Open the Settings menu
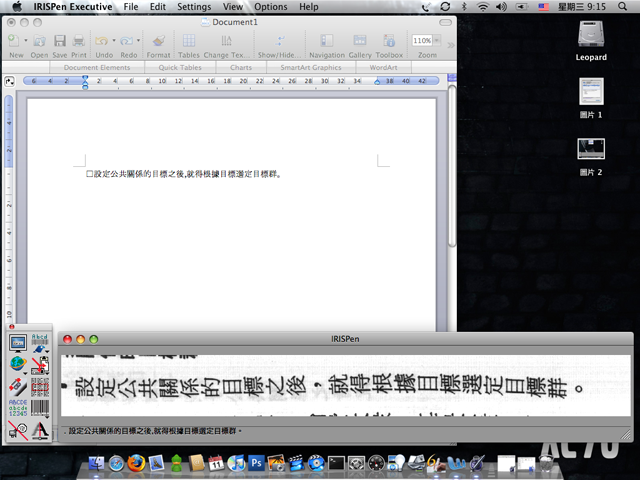The height and width of the screenshot is (480, 640). coord(194,7)
